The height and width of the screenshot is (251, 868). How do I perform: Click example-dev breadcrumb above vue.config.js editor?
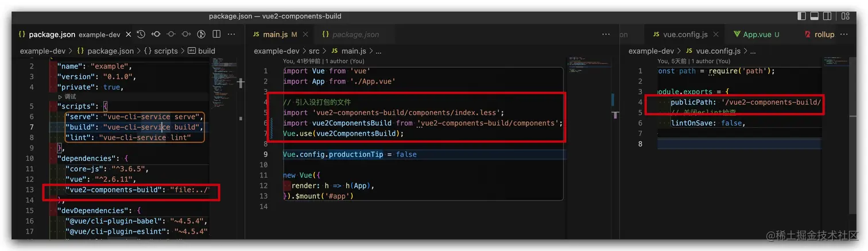(651, 51)
